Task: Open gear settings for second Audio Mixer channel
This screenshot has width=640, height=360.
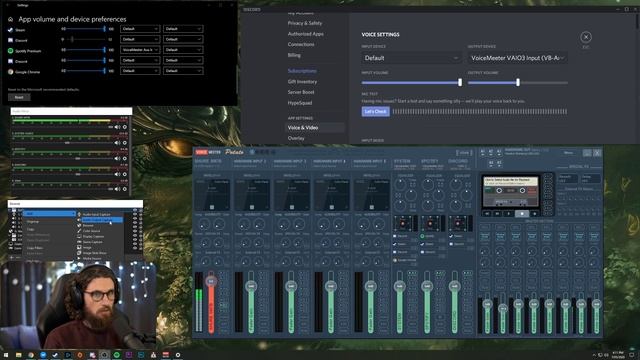Action: pos(125,143)
